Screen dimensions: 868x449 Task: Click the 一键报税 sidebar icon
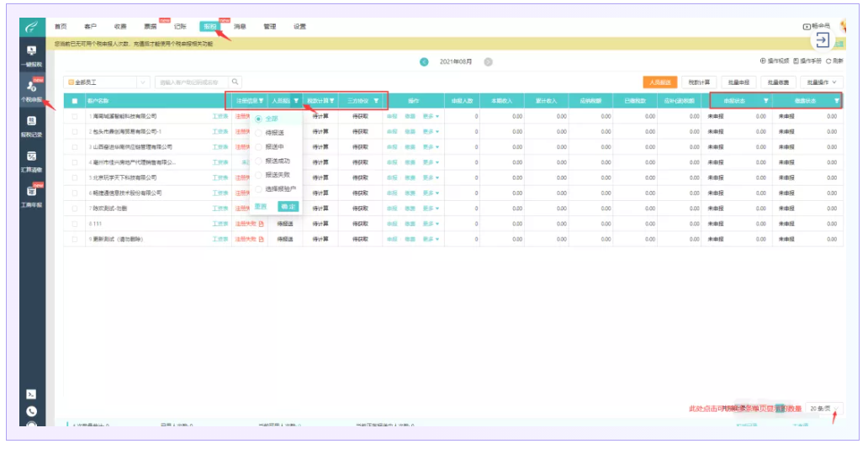pyautogui.click(x=31, y=55)
